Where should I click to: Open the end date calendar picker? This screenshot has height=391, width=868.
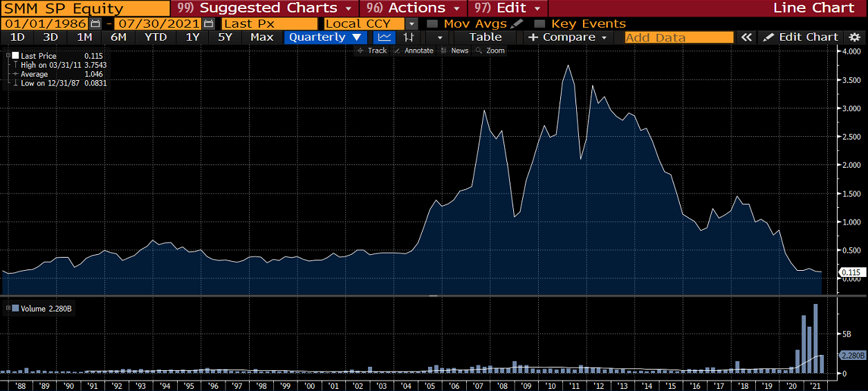pyautogui.click(x=208, y=23)
